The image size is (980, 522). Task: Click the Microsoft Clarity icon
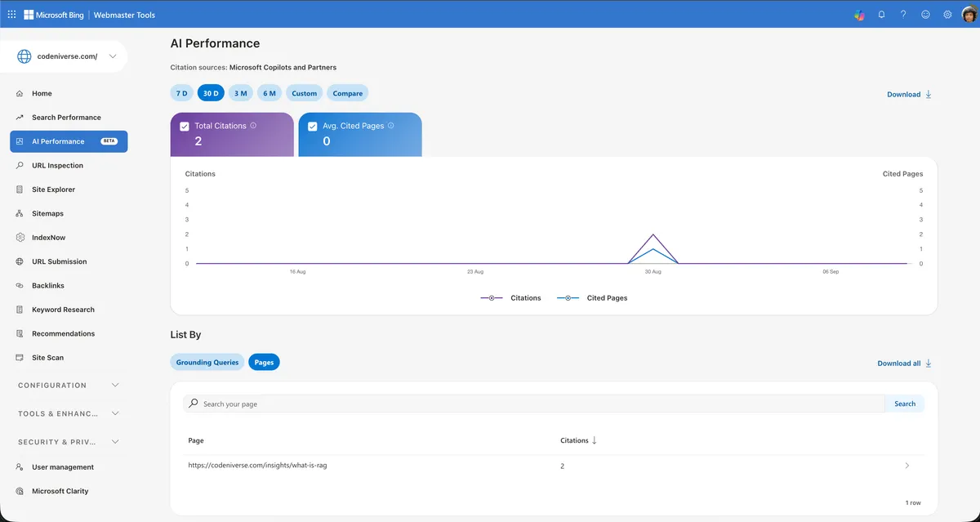[x=20, y=491]
